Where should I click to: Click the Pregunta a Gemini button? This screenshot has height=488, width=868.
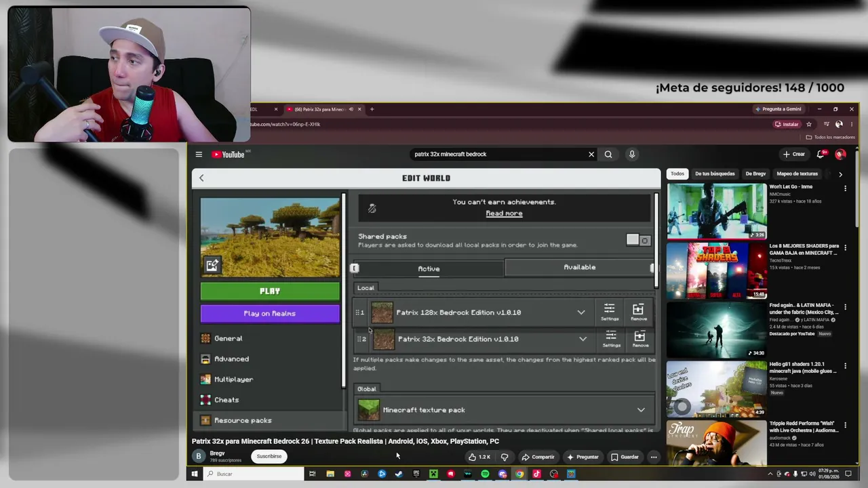pos(778,109)
